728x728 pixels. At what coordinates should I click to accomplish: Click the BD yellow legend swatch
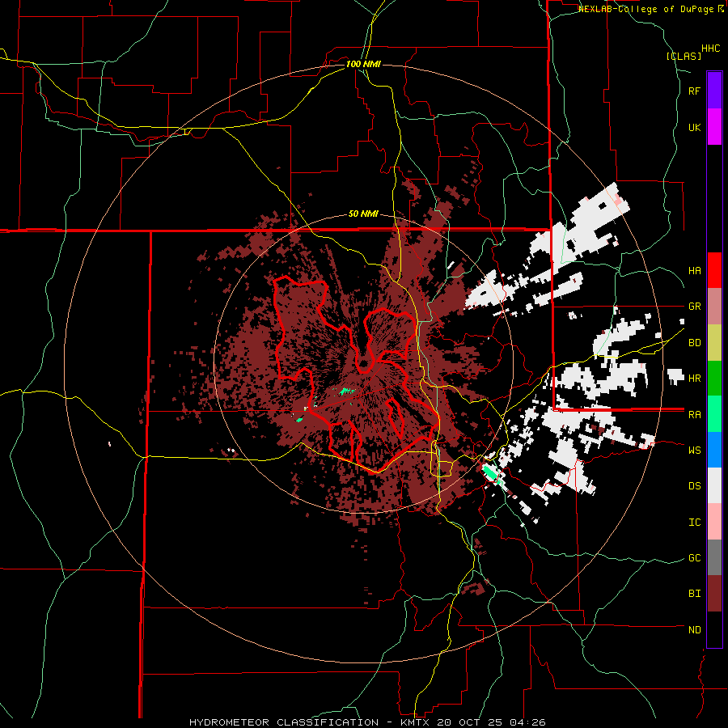[714, 343]
